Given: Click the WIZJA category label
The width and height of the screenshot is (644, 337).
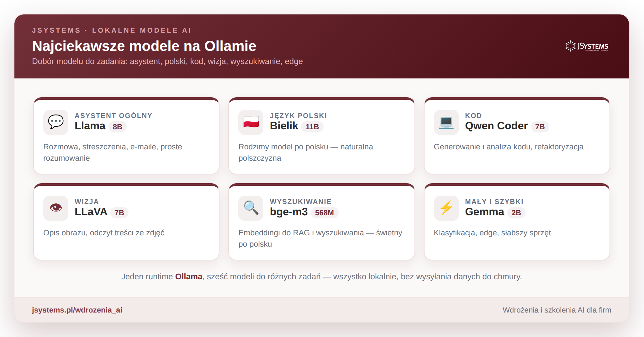Looking at the screenshot, I should 87,201.
